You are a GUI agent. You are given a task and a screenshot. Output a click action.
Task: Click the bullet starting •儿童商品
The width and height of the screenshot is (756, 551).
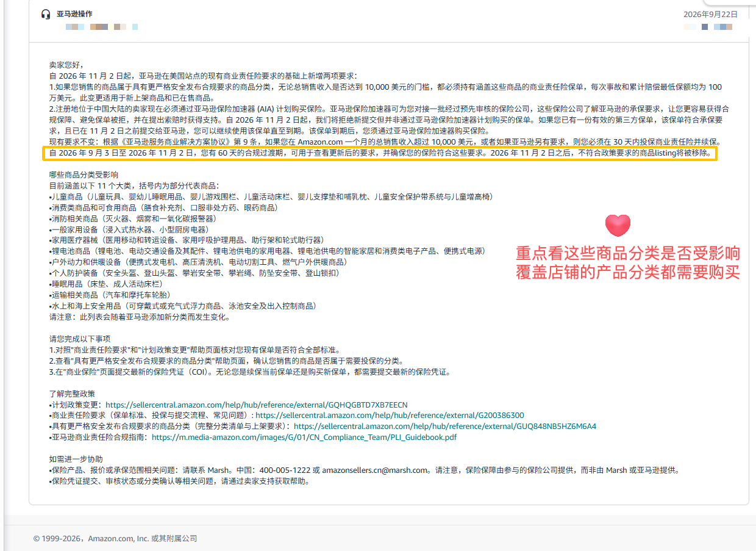point(271,196)
